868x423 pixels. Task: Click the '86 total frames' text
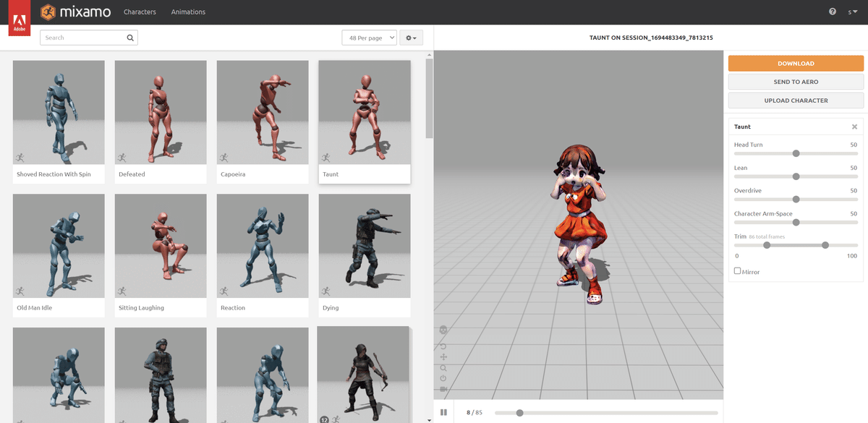[x=767, y=236]
